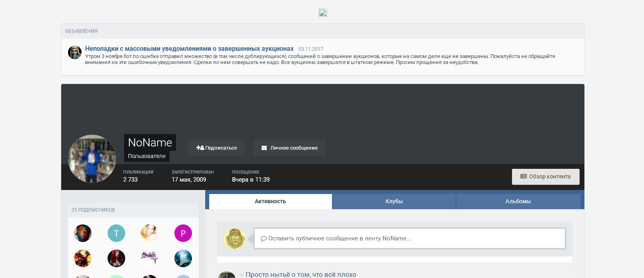Viewport: 644px width, 278px height.
Task: Click the broken logo image at top
Action: (x=323, y=14)
